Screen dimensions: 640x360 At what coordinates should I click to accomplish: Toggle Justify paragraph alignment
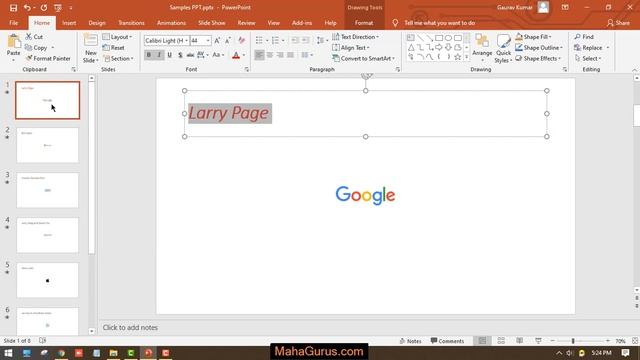click(290, 55)
